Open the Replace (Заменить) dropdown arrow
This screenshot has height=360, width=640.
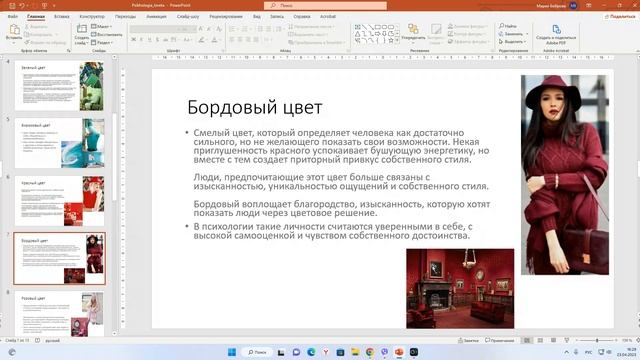pyautogui.click(x=527, y=34)
